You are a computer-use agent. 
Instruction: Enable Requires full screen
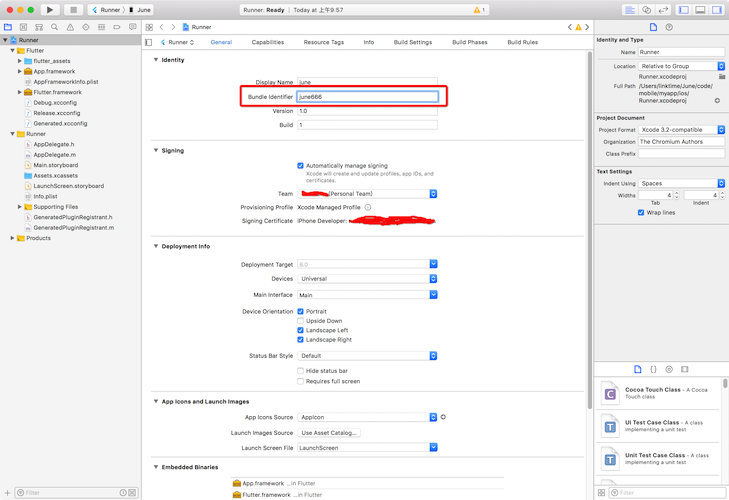coord(300,381)
